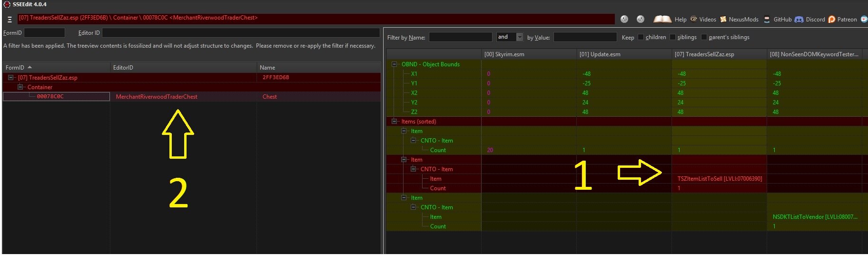
Task: Select the X1 value -48 under Update.esm
Action: pos(586,73)
